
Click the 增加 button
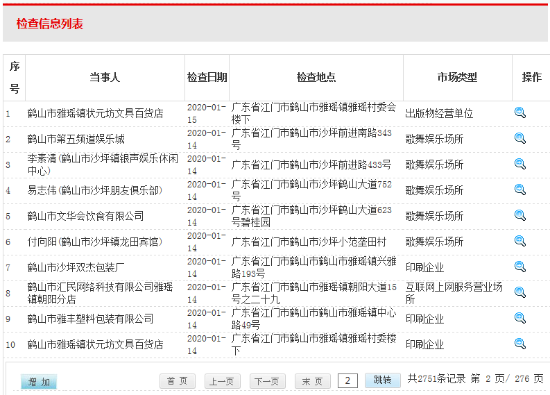(x=39, y=382)
